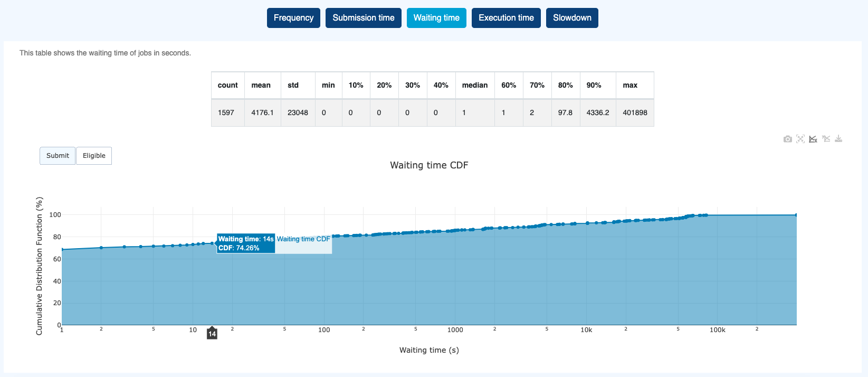
Task: Click the autoscale axes icon in chart toolbar
Action: pyautogui.click(x=800, y=139)
